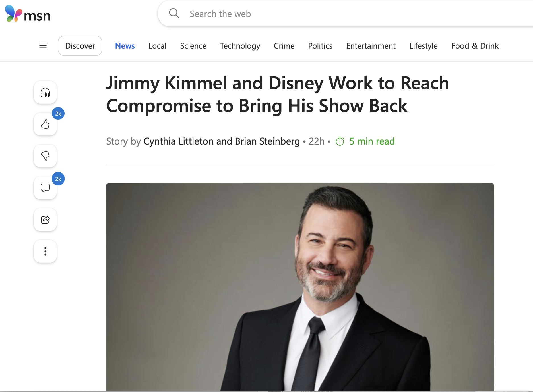Click the article headline about Jimmy Kimmel

pyautogui.click(x=277, y=94)
